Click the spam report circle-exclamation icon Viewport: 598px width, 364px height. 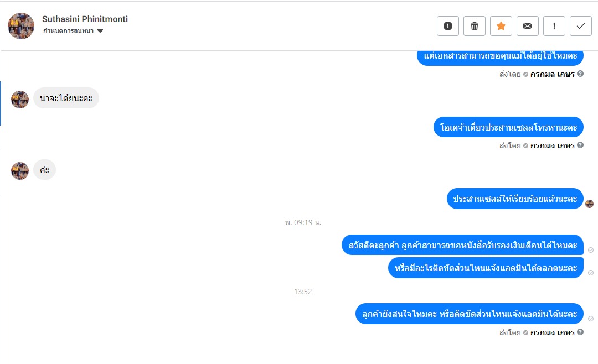(448, 26)
